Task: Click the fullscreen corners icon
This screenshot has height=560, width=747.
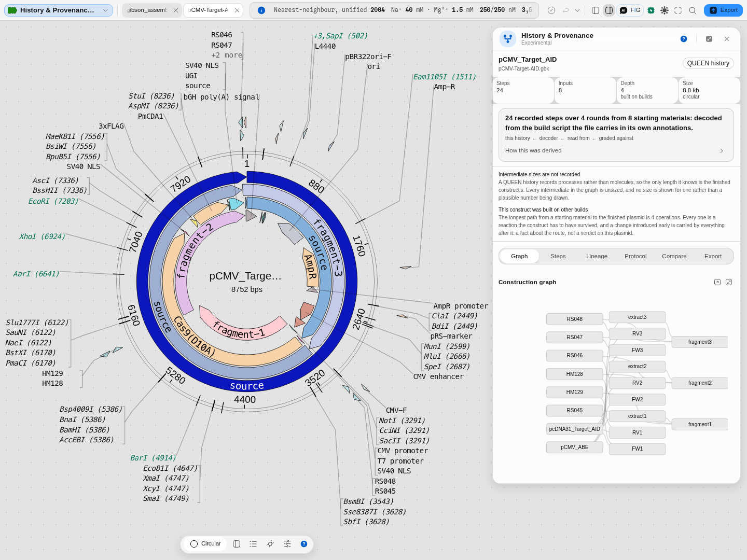Action: [678, 10]
